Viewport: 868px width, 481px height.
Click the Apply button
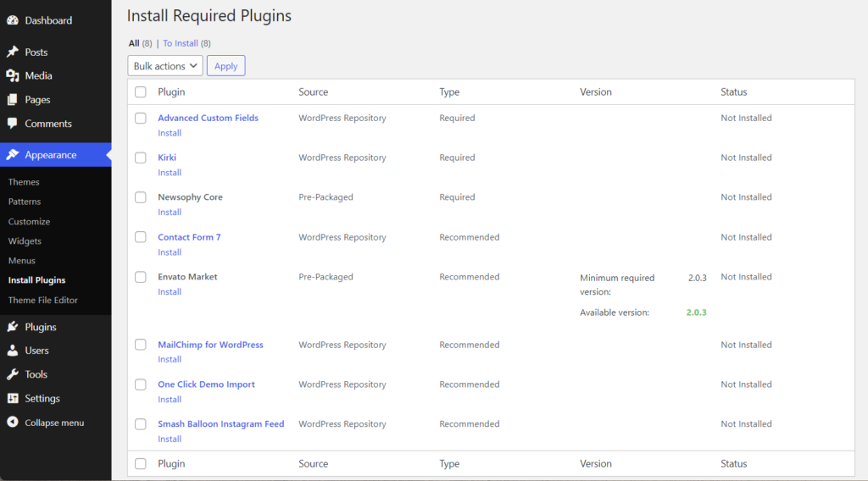[225, 66]
